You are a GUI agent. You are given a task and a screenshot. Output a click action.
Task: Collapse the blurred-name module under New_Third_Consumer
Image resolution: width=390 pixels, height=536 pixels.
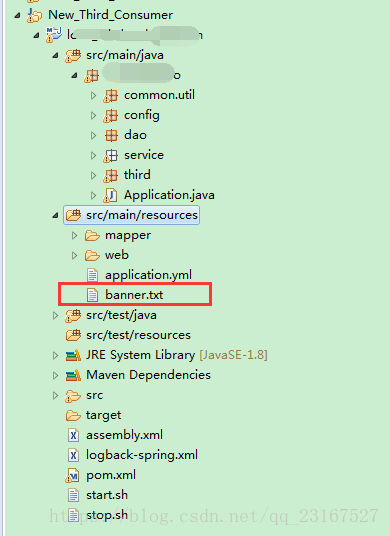pos(36,36)
